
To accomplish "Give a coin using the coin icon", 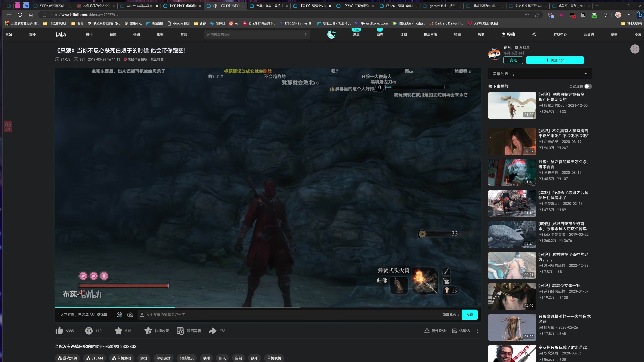I will 89,330.
